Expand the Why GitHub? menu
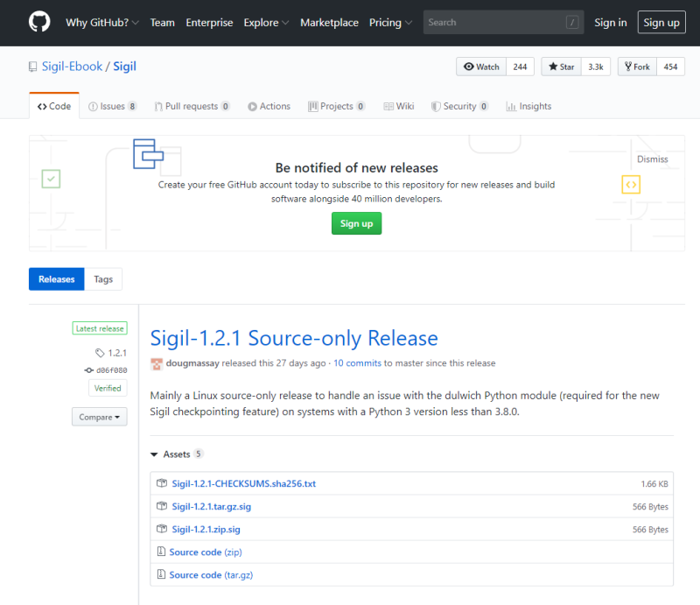This screenshot has height=605, width=700. 102,23
